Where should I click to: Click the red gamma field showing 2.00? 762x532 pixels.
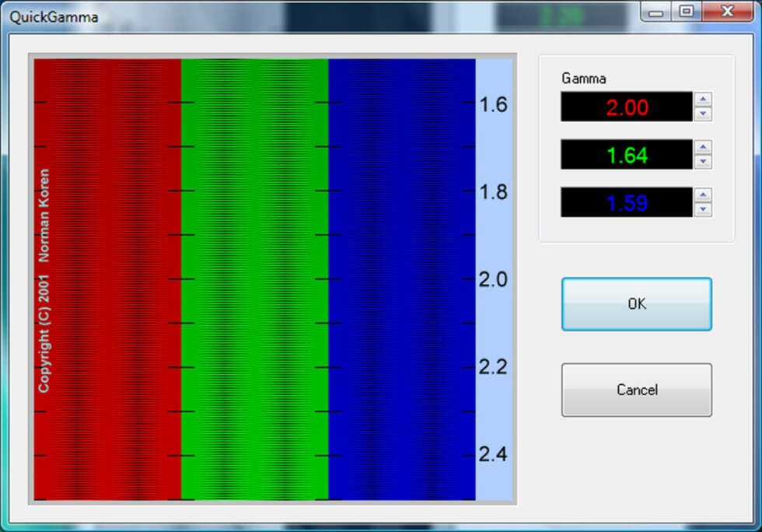(x=627, y=107)
